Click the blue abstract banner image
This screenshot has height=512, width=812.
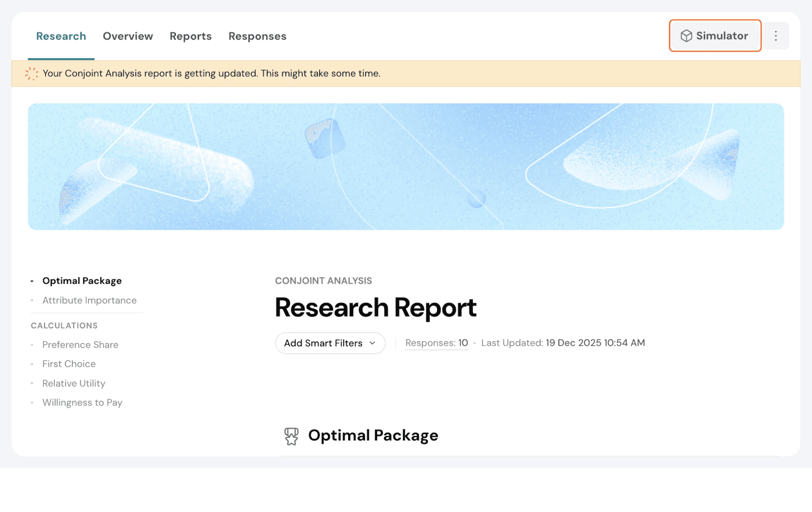coord(406,166)
